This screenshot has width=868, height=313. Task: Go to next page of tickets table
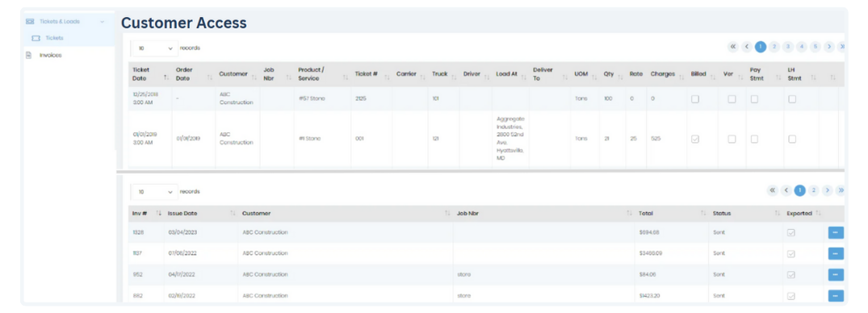coord(828,47)
